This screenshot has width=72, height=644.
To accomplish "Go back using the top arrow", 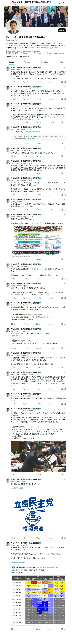I will (x=7, y=3).
